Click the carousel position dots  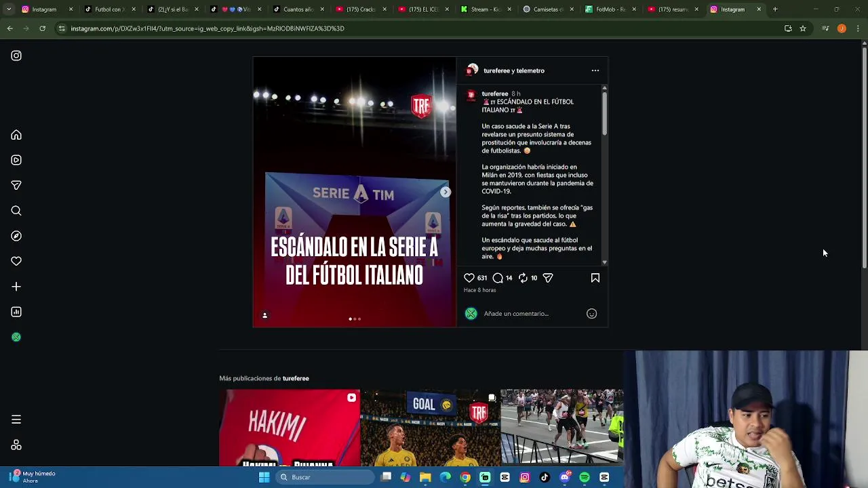point(355,319)
